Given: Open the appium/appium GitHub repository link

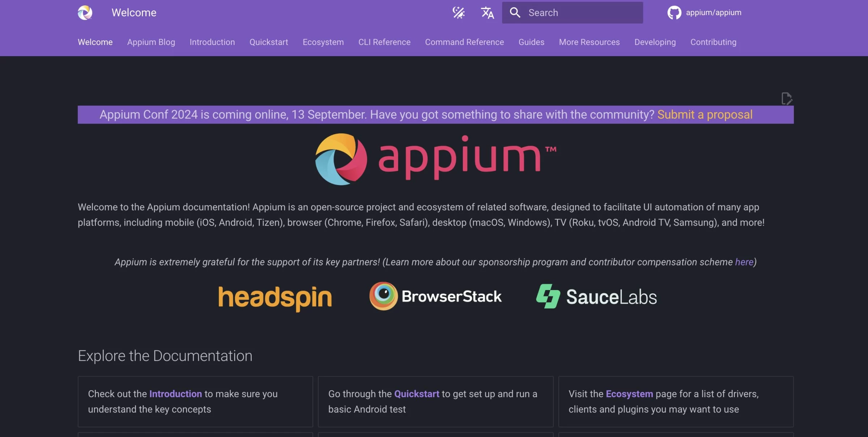Looking at the screenshot, I should click(704, 13).
